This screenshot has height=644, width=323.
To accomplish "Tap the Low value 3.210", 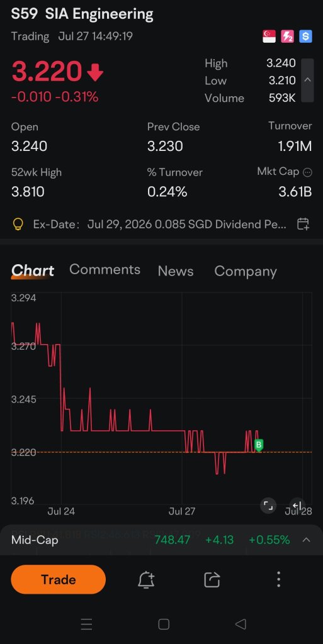I will click(282, 80).
